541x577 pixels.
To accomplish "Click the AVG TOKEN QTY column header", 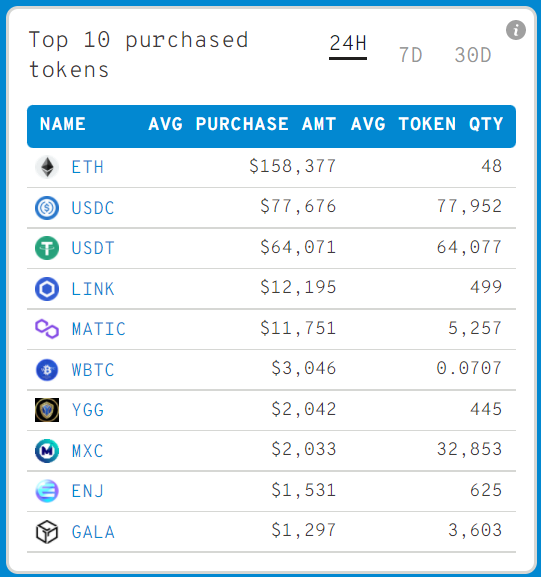I will (x=427, y=124).
